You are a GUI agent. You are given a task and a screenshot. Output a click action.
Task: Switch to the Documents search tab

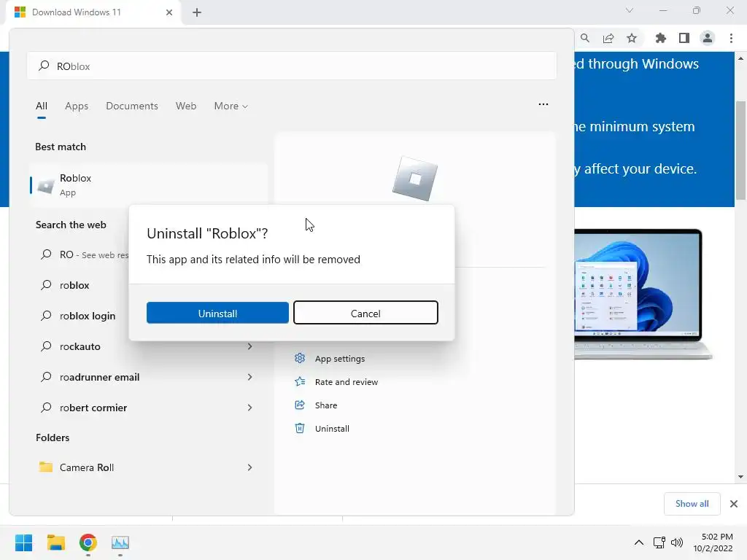click(x=132, y=106)
